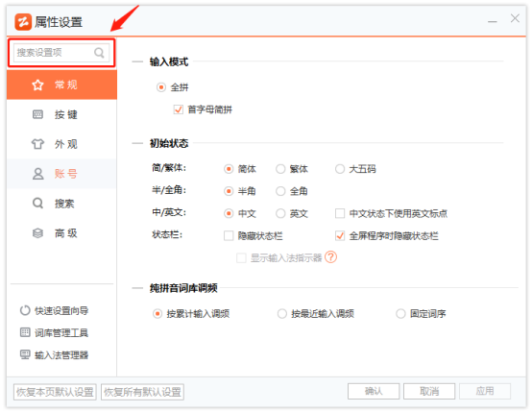Screen dimensions: 532x412
Task: Choose 中文 as initial language
Action: click(229, 213)
